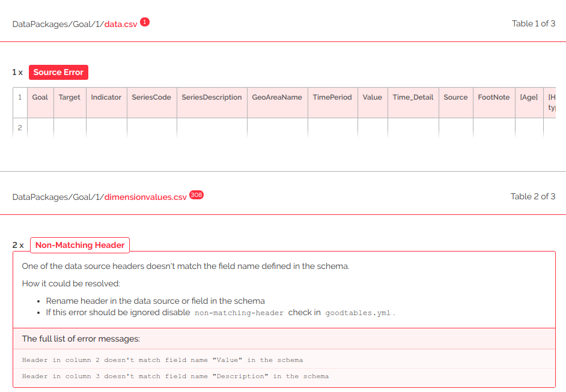Click the 'How it could be resolved:' text
The width and height of the screenshot is (566, 392).
tap(71, 283)
